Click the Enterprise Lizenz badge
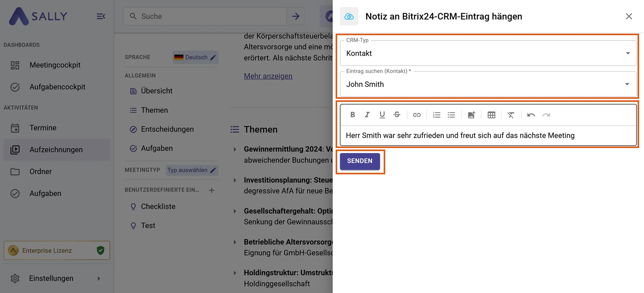Viewport: 644px width, 293px height. coord(57,250)
